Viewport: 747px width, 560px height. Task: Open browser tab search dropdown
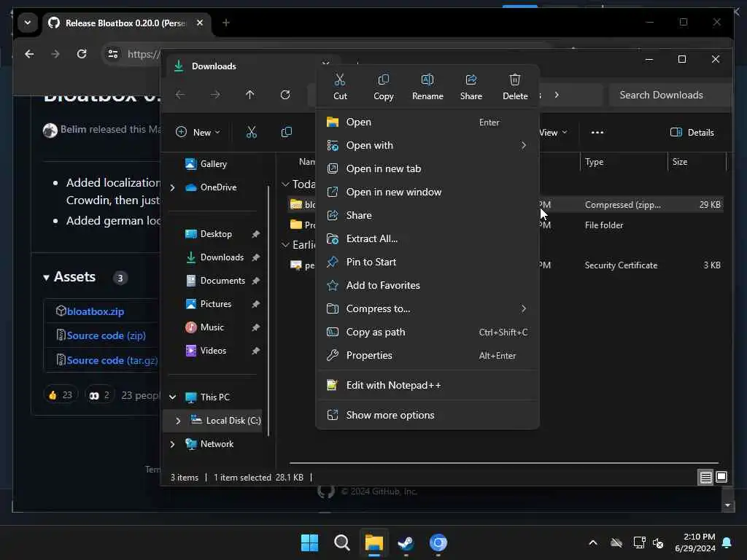(28, 23)
